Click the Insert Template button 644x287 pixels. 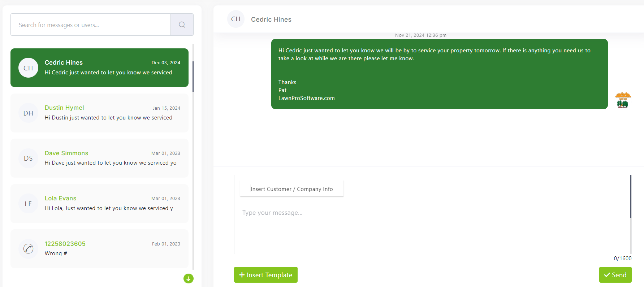click(x=266, y=275)
